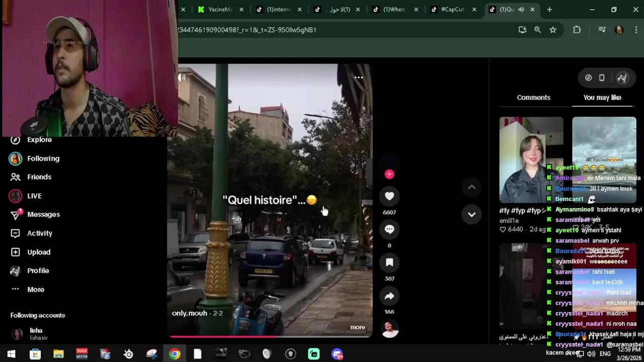Open File Explorer from the taskbar
The height and width of the screenshot is (362, 644).
[58, 354]
